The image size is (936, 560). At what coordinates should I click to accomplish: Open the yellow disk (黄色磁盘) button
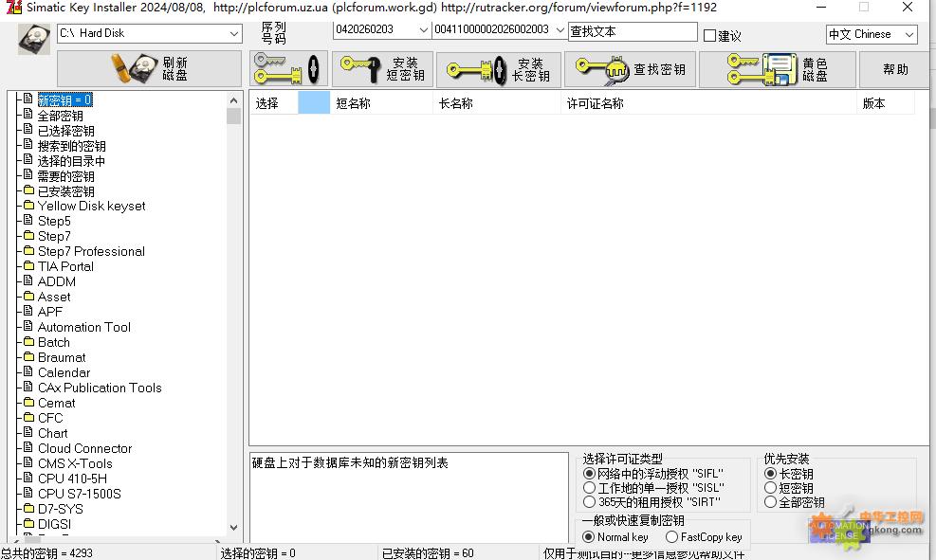point(777,69)
